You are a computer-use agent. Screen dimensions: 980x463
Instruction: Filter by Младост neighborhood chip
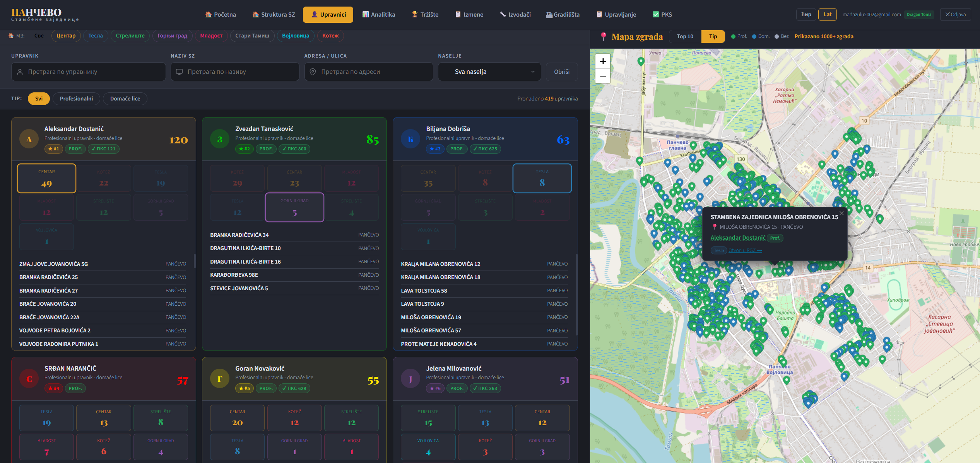(x=211, y=36)
